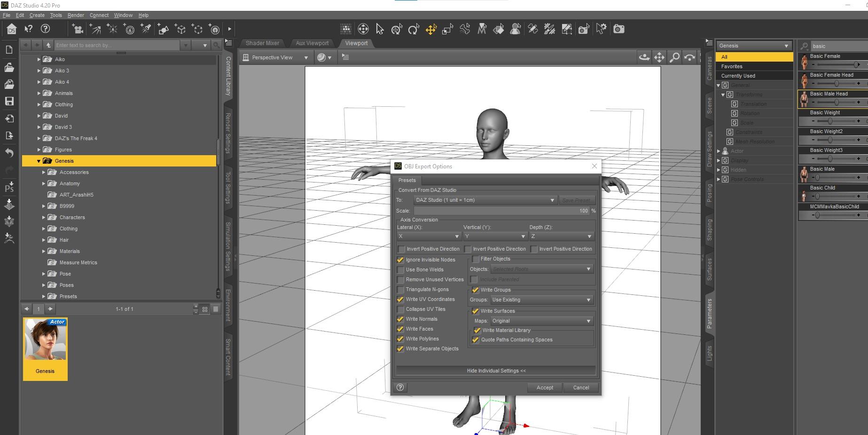Toggle Write Material Library checkbox
This screenshot has width=868, height=435.
[x=477, y=331]
